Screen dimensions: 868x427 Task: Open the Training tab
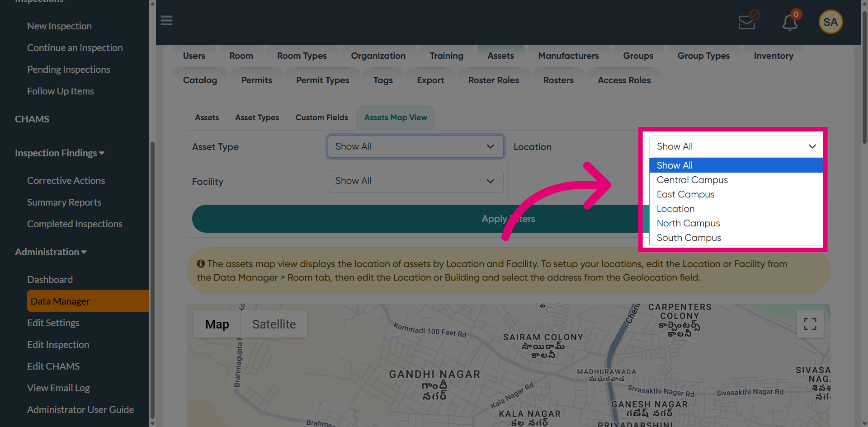coord(447,56)
